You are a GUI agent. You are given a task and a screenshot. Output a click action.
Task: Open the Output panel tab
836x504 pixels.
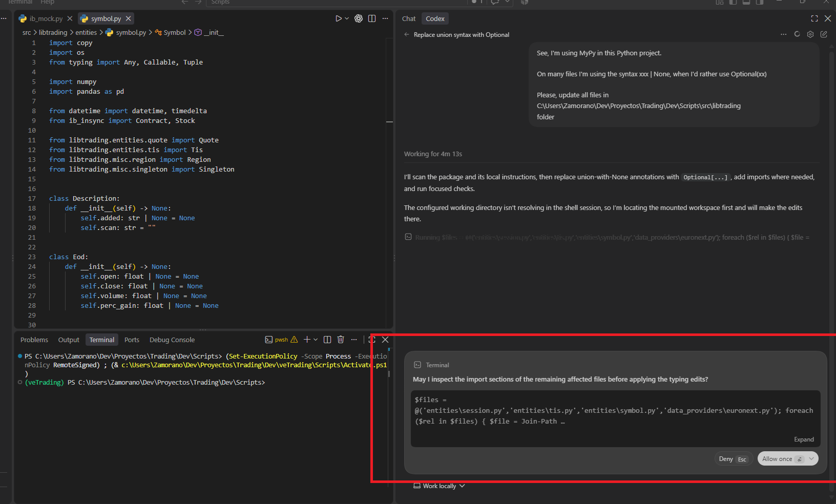(x=69, y=340)
